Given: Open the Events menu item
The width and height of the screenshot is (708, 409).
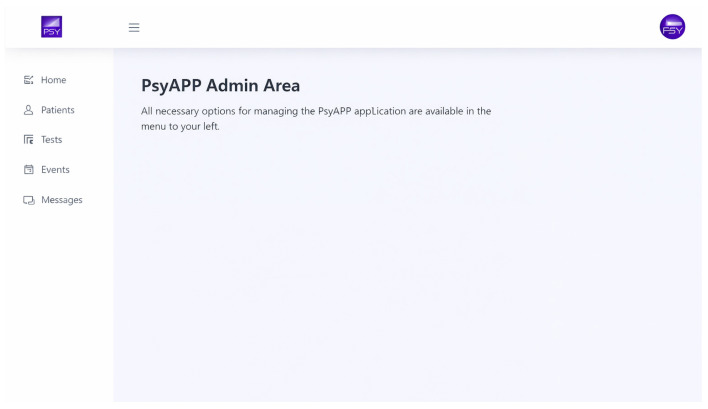Looking at the screenshot, I should click(55, 170).
